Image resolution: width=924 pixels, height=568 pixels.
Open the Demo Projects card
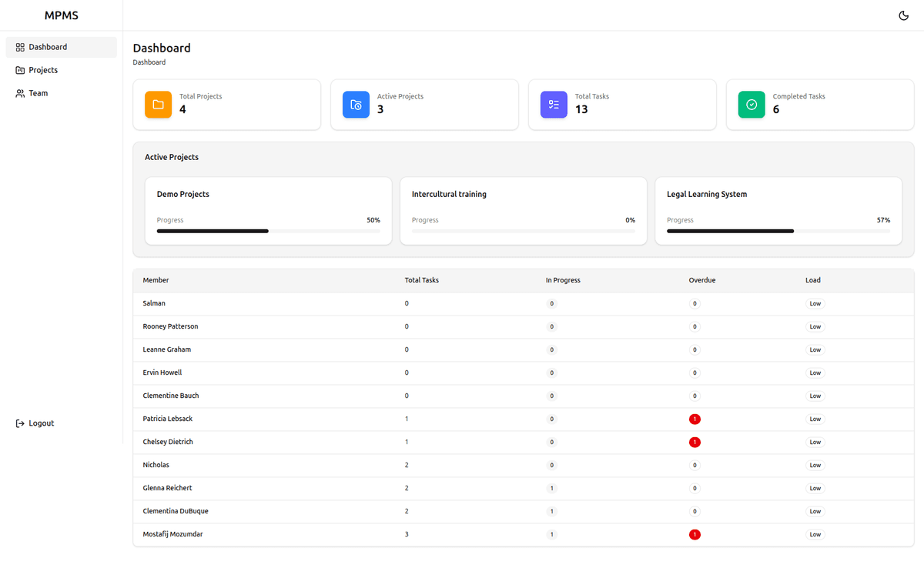click(268, 211)
